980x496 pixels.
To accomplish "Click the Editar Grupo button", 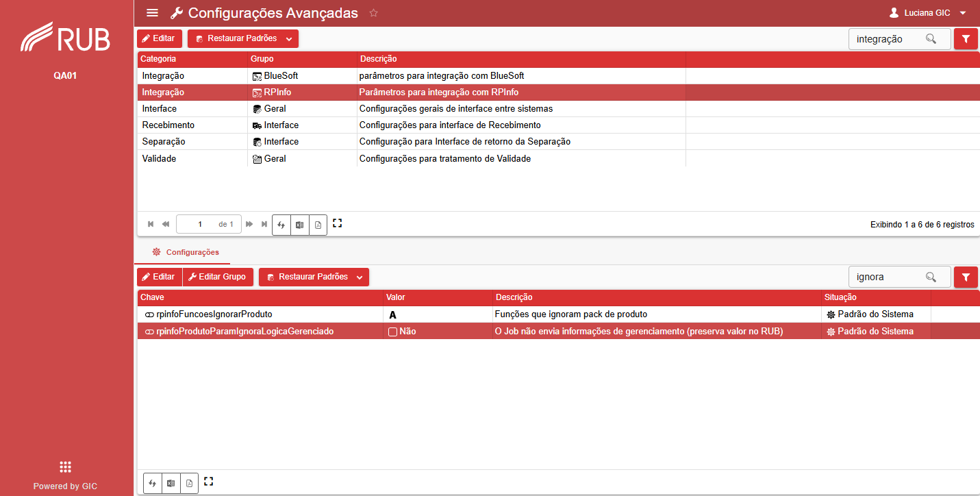I will coord(217,277).
